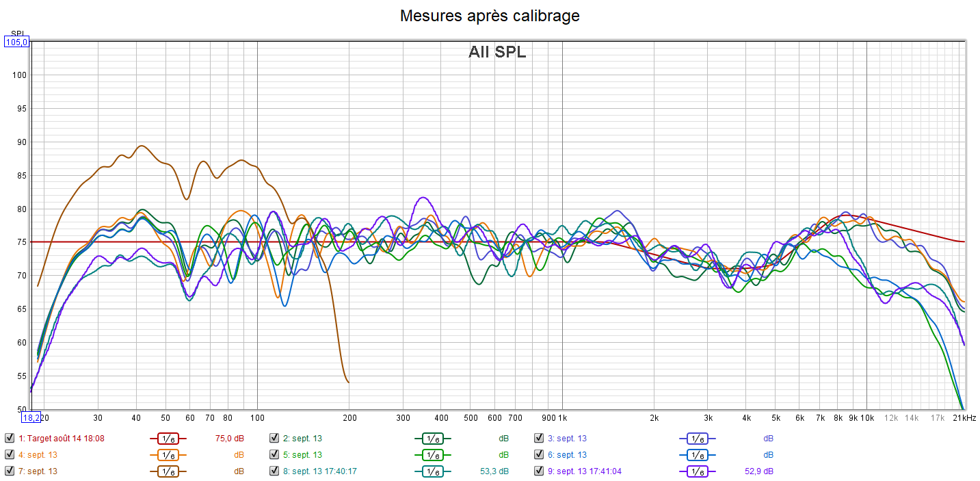Screen dimensions: 980x481
Task: Click the dark green 1/6 smoothing icon for trace 2
Action: click(432, 439)
